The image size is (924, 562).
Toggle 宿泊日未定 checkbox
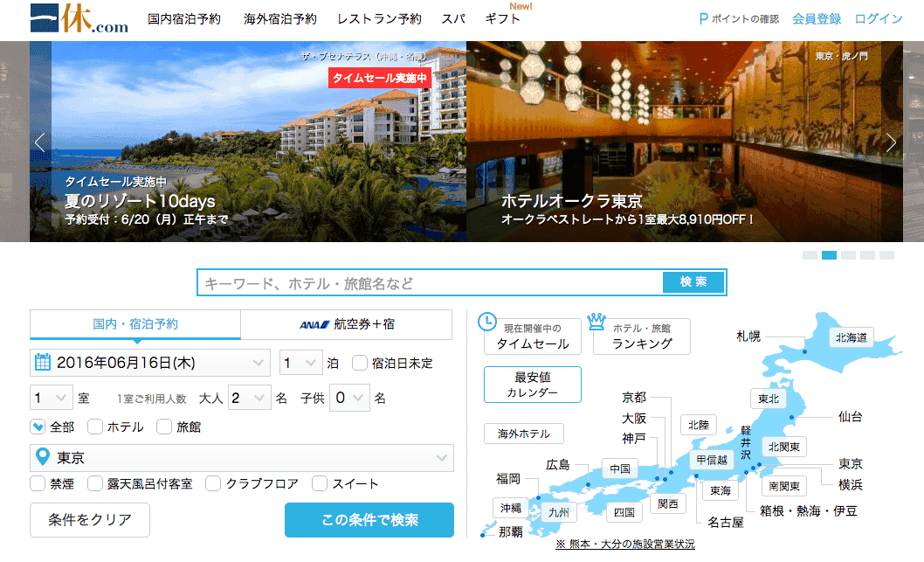[x=360, y=363]
